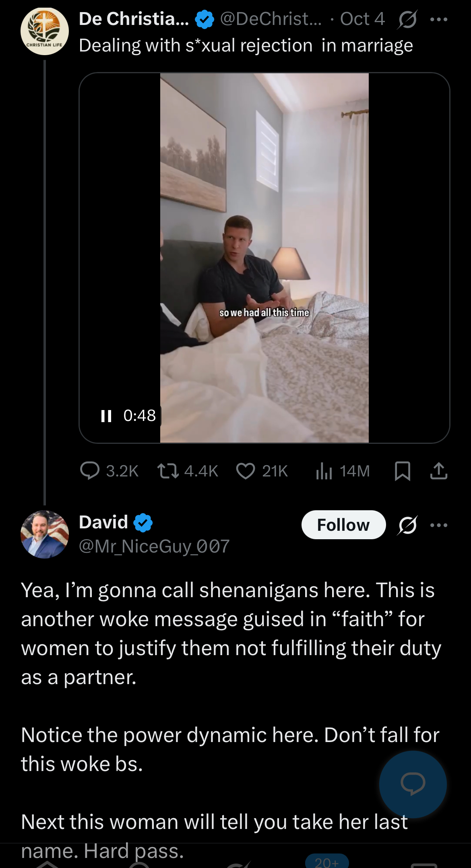Screen dimensions: 471x868
Task: Repost the De Christian video post
Action: click(x=188, y=471)
